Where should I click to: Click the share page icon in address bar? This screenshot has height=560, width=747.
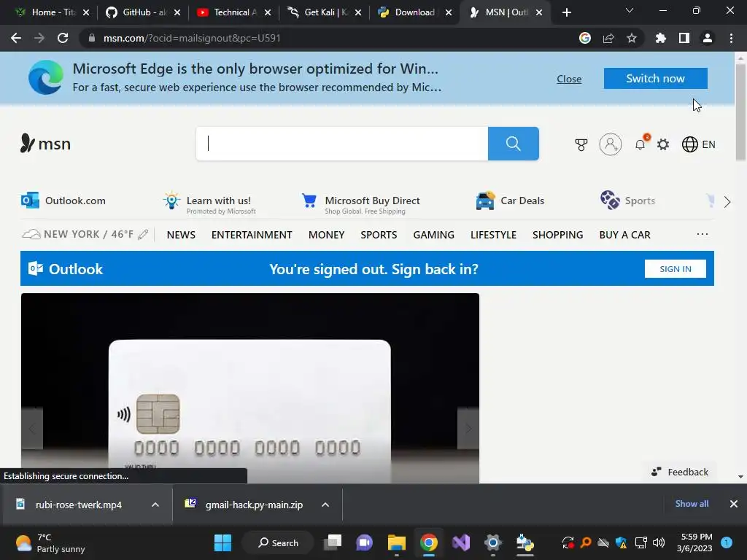click(x=608, y=38)
